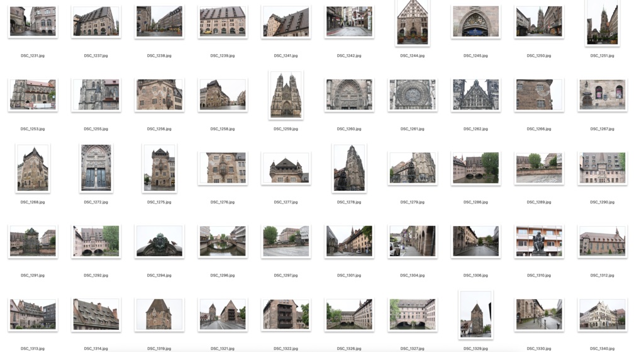Select the DSC_1241.jpg photo thumbnail
The width and height of the screenshot is (644, 352).
286,21
